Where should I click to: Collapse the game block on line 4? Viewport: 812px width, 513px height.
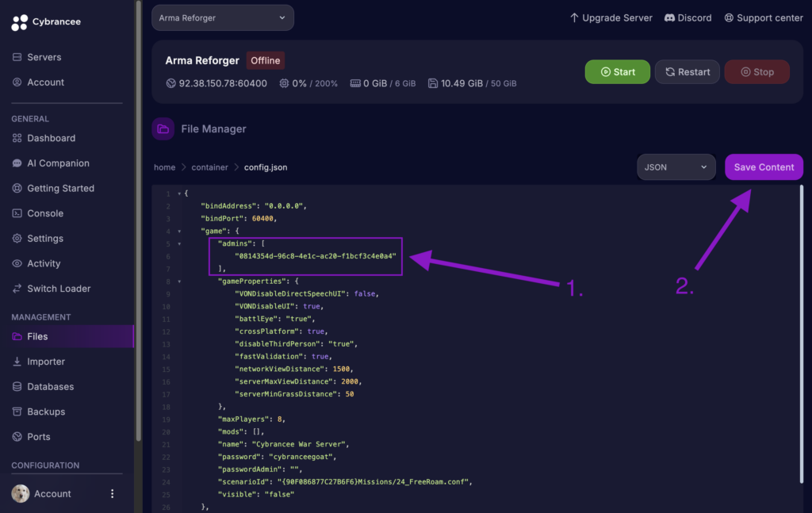(179, 232)
